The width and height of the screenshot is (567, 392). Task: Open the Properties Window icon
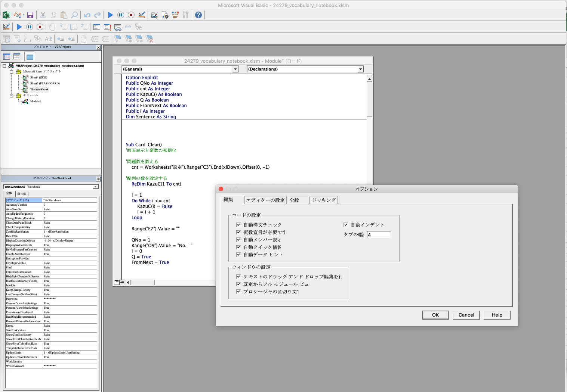tap(165, 15)
